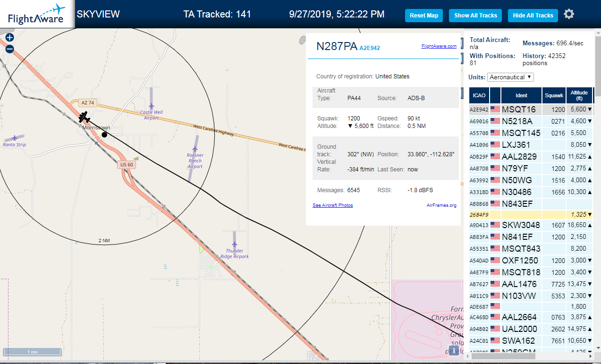
Task: Click the US flag in MSQT16 row
Action: pyautogui.click(x=495, y=110)
